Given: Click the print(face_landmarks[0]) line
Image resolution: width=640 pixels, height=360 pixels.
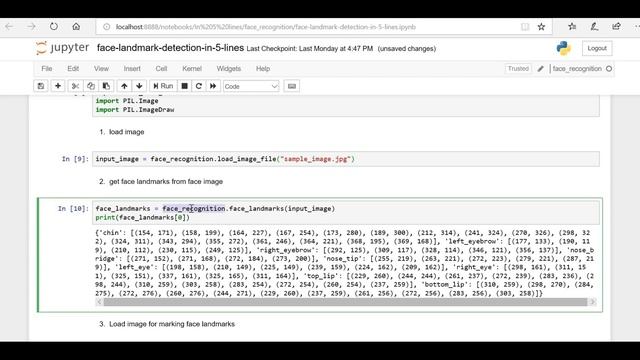Looking at the screenshot, I should tap(142, 218).
